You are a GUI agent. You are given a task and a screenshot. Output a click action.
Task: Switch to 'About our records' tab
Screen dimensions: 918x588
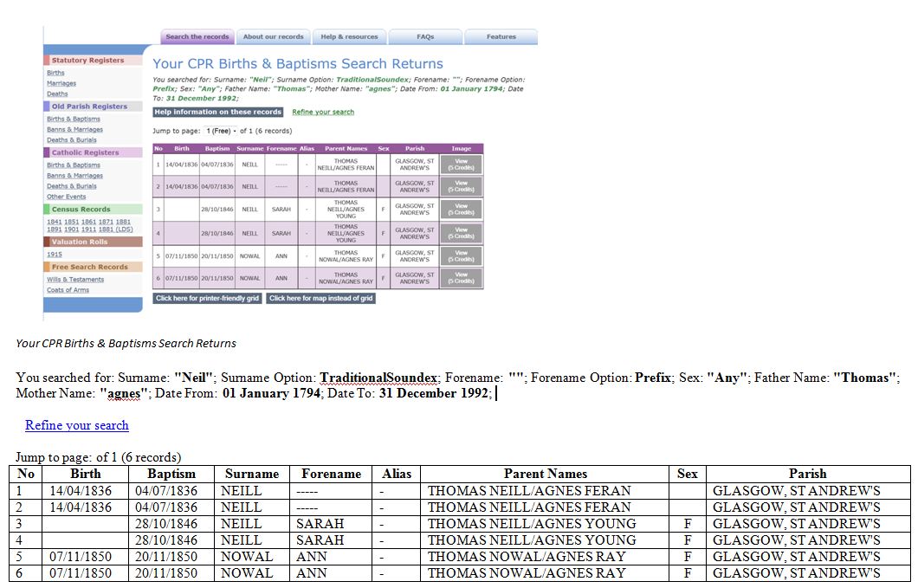273,37
